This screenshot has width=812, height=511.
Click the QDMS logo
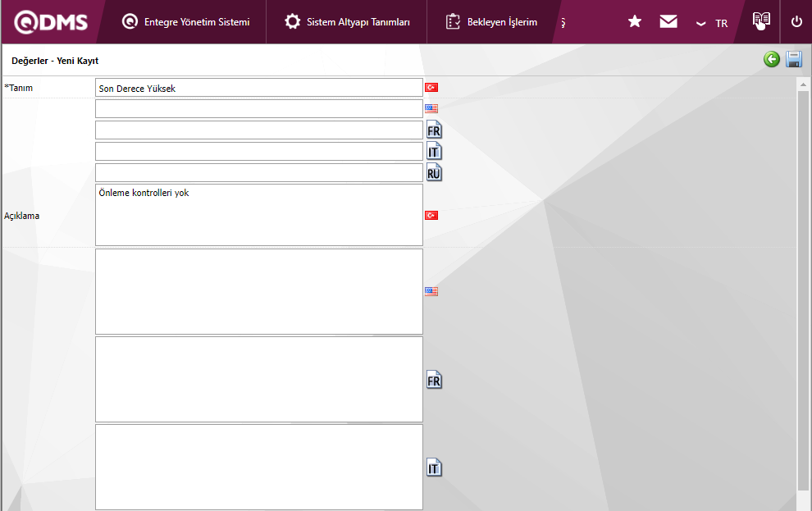tap(51, 22)
